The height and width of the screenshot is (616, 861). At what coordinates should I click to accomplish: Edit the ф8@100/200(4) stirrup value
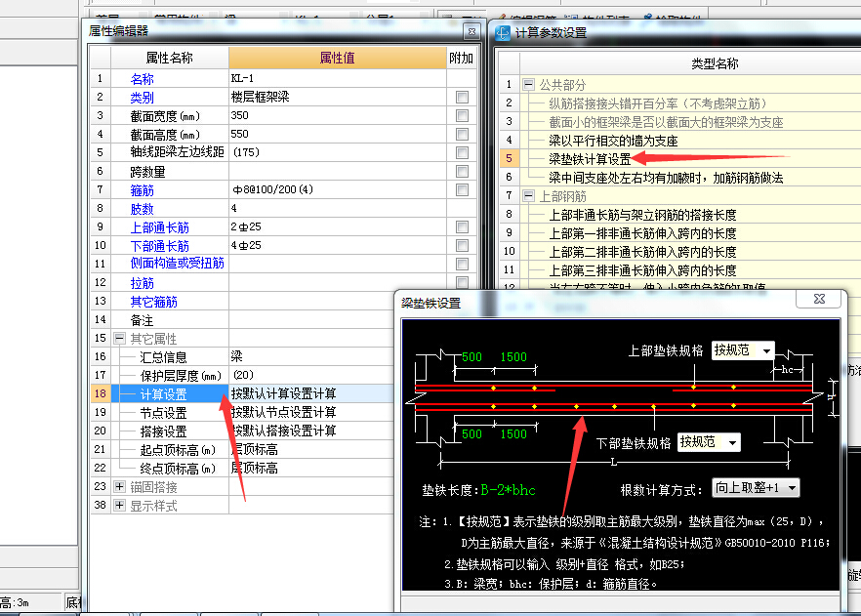tap(337, 190)
